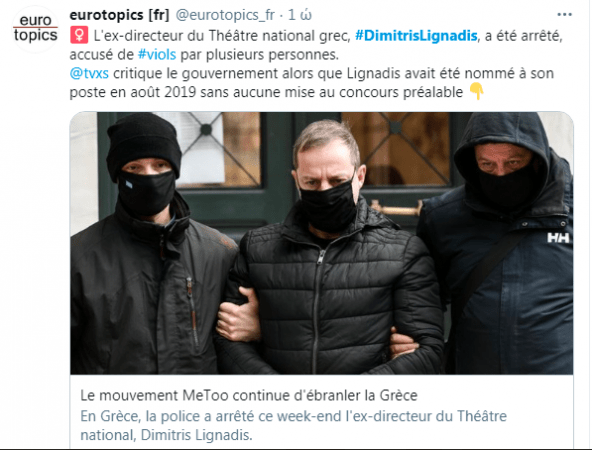Open the arrest photo in link card
The height and width of the screenshot is (450, 592).
[x=322, y=243]
